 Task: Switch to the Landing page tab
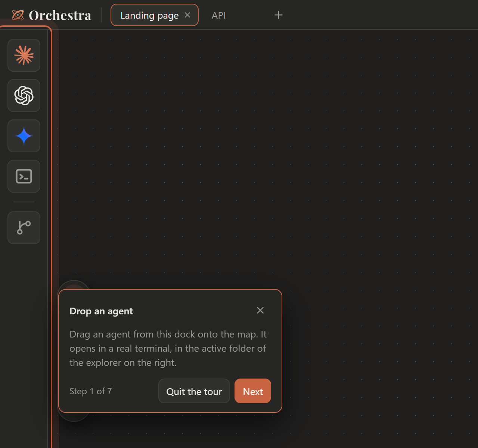[x=155, y=15]
